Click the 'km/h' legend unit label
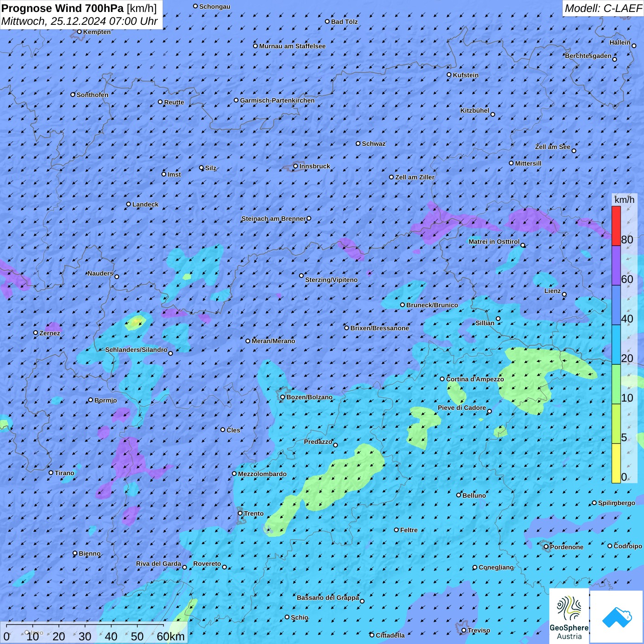The width and height of the screenshot is (644, 644). (x=624, y=200)
